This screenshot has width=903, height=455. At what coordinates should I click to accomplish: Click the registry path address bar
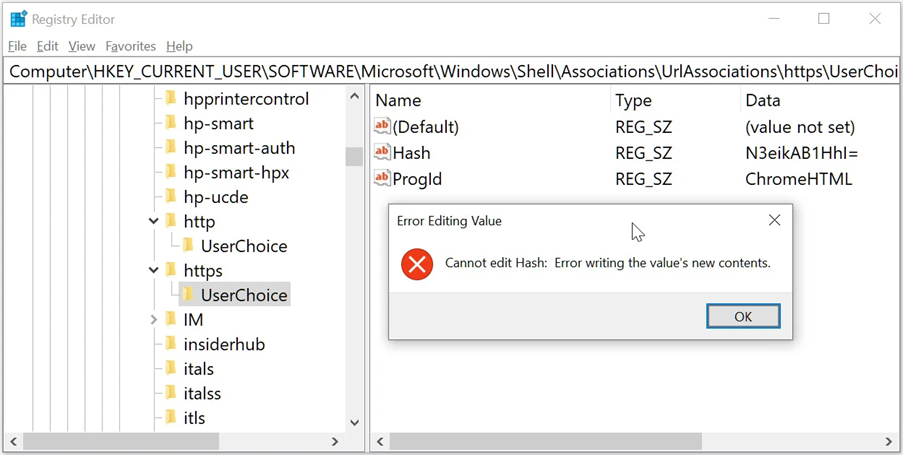[450, 72]
